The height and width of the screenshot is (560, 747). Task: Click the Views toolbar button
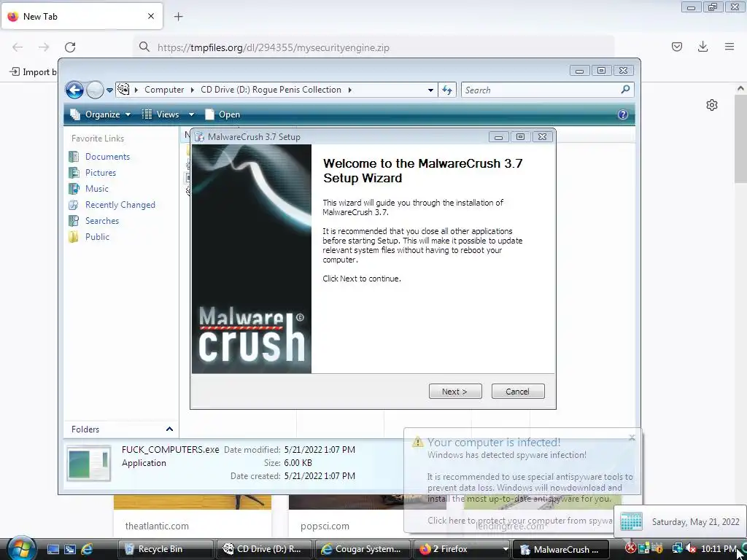pyautogui.click(x=161, y=114)
